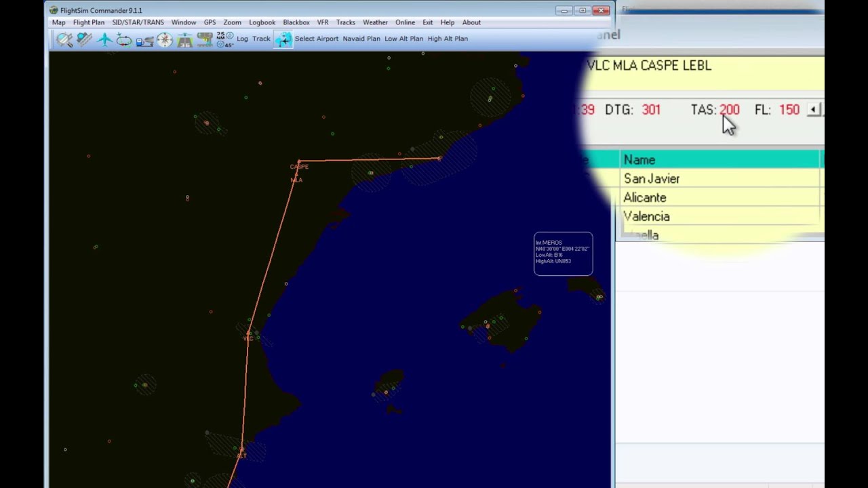Open the Tracks menu
Viewport: 868px width, 488px height.
(x=346, y=22)
